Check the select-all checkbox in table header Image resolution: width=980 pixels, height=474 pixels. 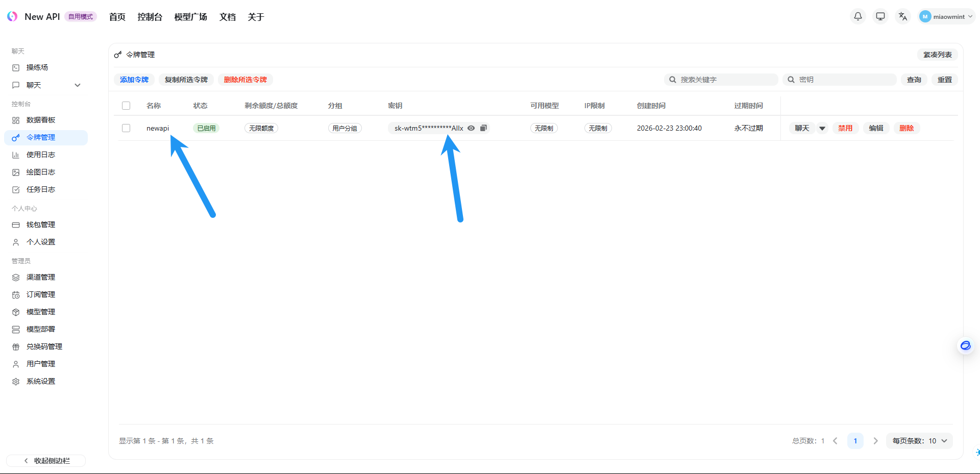pyautogui.click(x=126, y=106)
